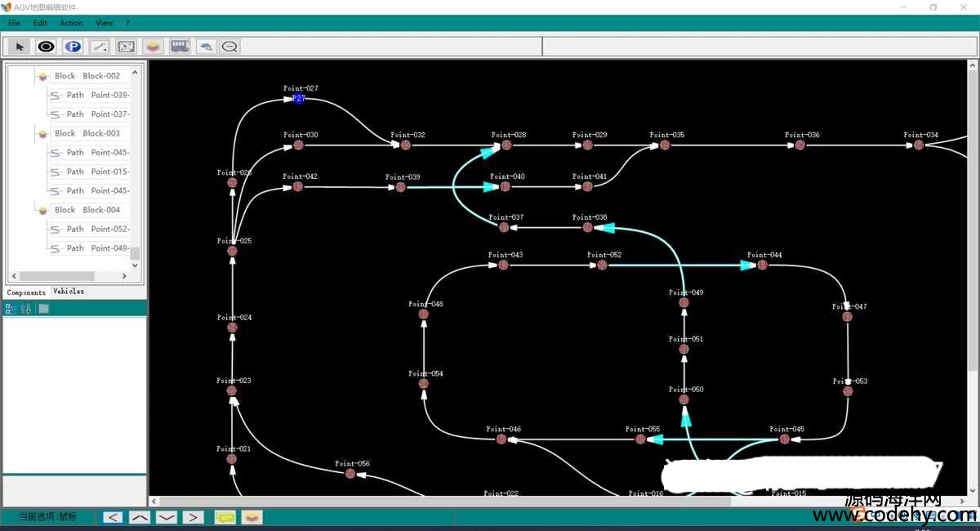Select Block-003 in the component tree
Screen dimensions: 980x531
pos(100,133)
